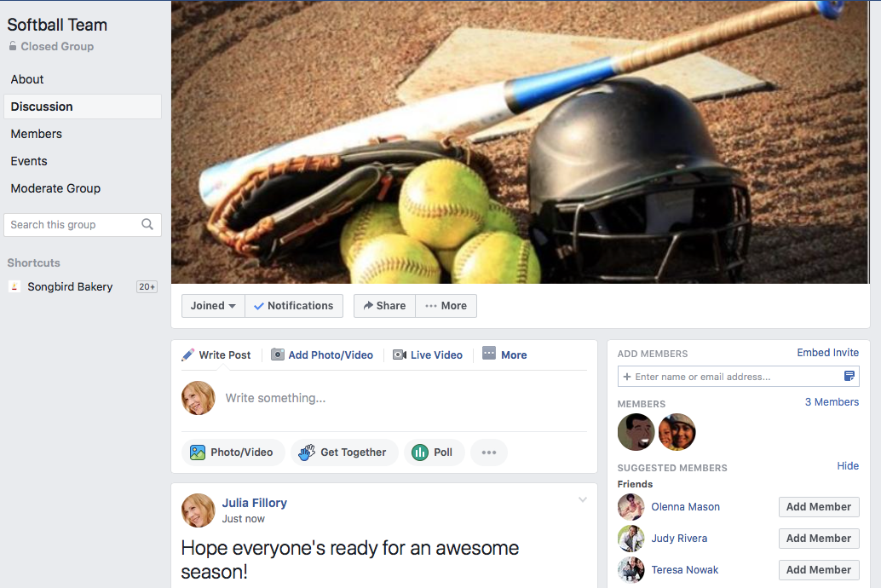Go to the Members section in sidebar
Screen dimensions: 881x588
37,134
